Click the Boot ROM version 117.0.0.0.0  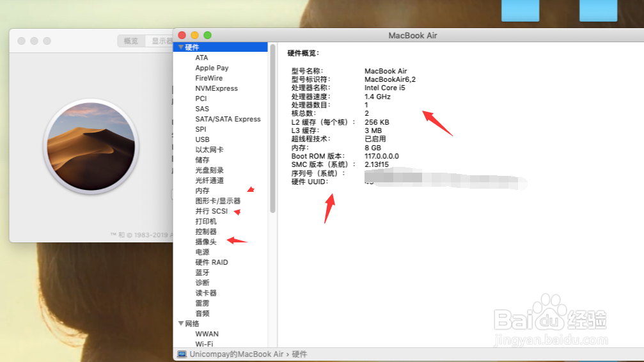point(382,156)
